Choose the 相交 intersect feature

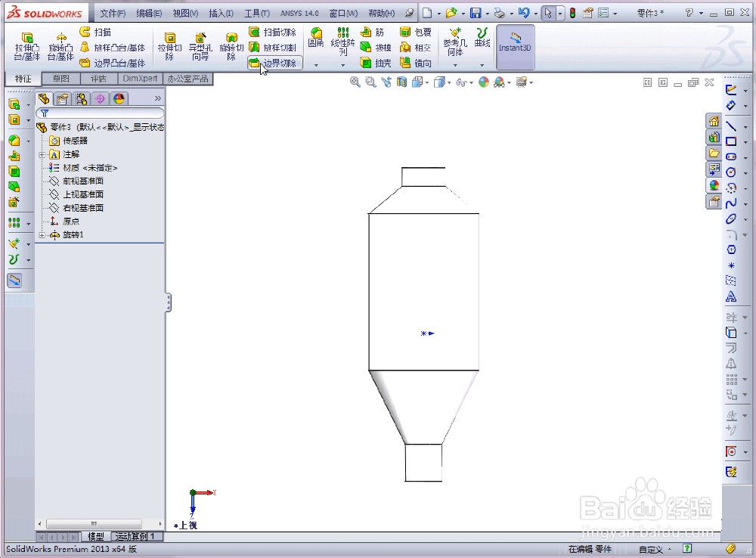coord(416,48)
